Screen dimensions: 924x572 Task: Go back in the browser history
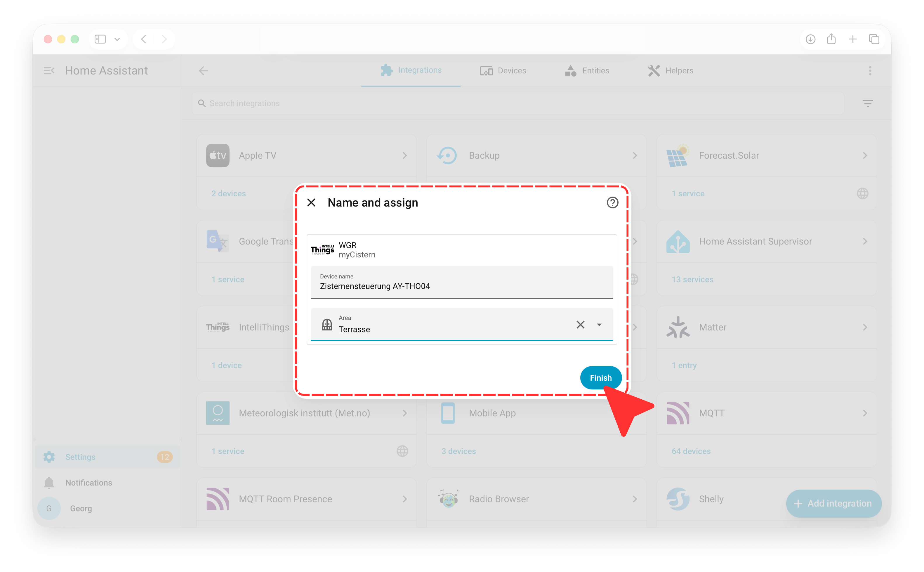[144, 39]
